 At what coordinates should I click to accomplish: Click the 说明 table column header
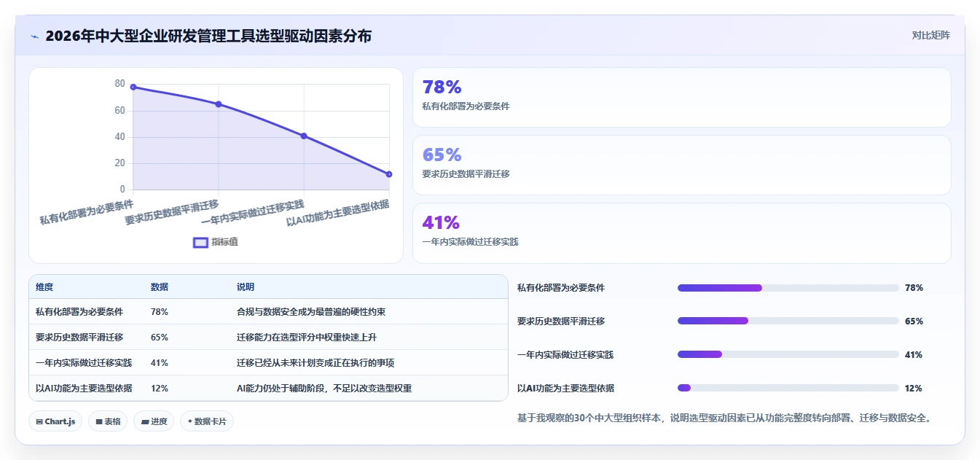(x=246, y=287)
